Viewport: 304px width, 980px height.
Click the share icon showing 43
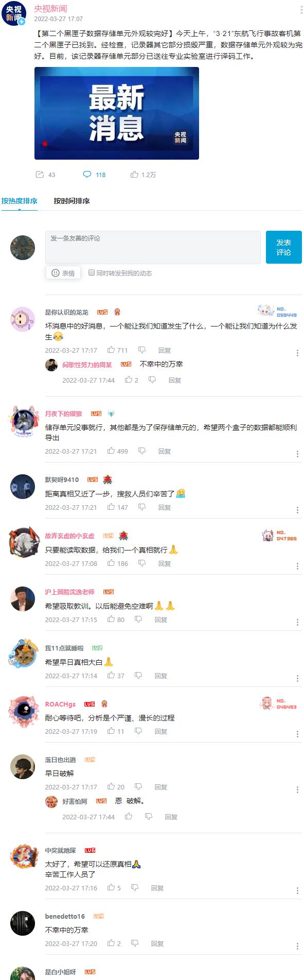point(40,175)
